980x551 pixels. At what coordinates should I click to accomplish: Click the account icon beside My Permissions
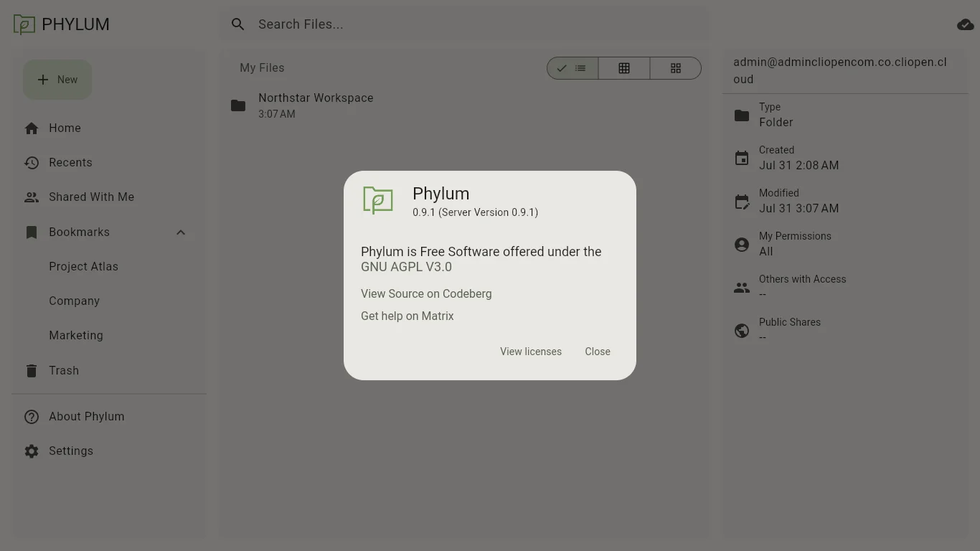(x=742, y=245)
